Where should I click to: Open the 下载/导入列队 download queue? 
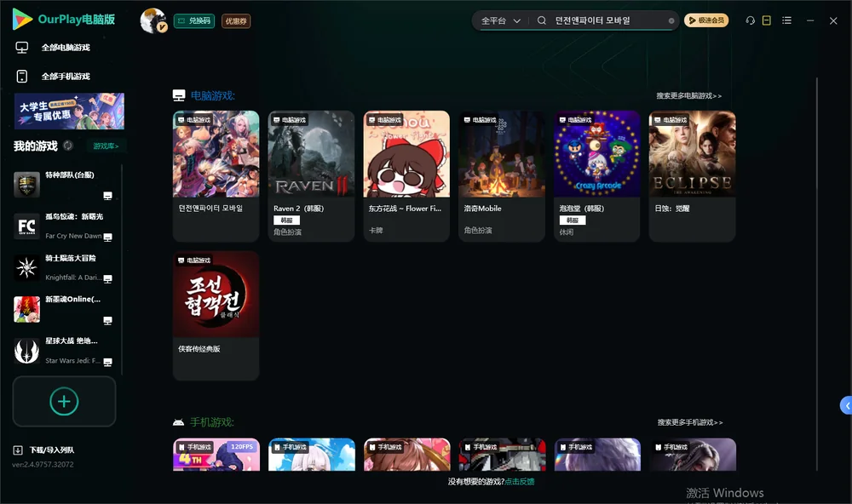(x=52, y=450)
